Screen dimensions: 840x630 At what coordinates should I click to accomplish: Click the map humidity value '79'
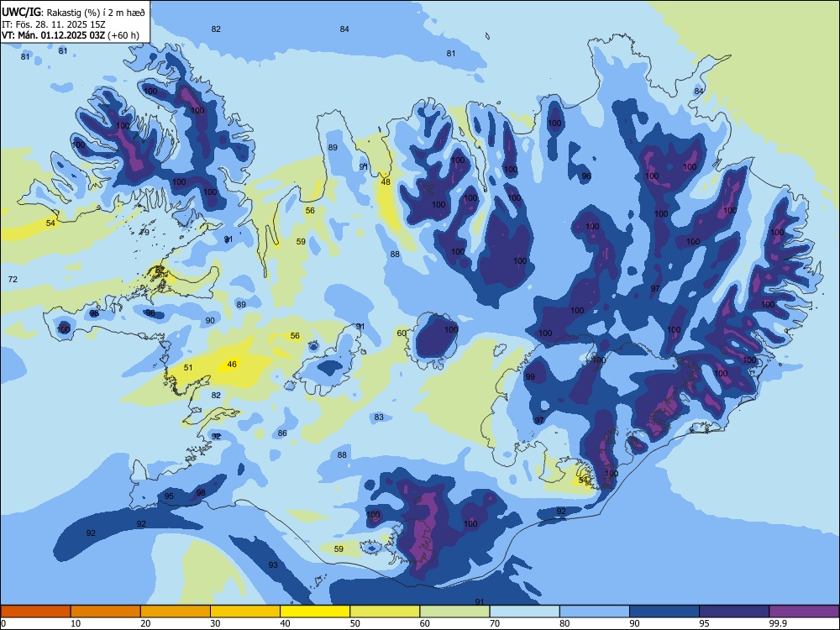[144, 232]
